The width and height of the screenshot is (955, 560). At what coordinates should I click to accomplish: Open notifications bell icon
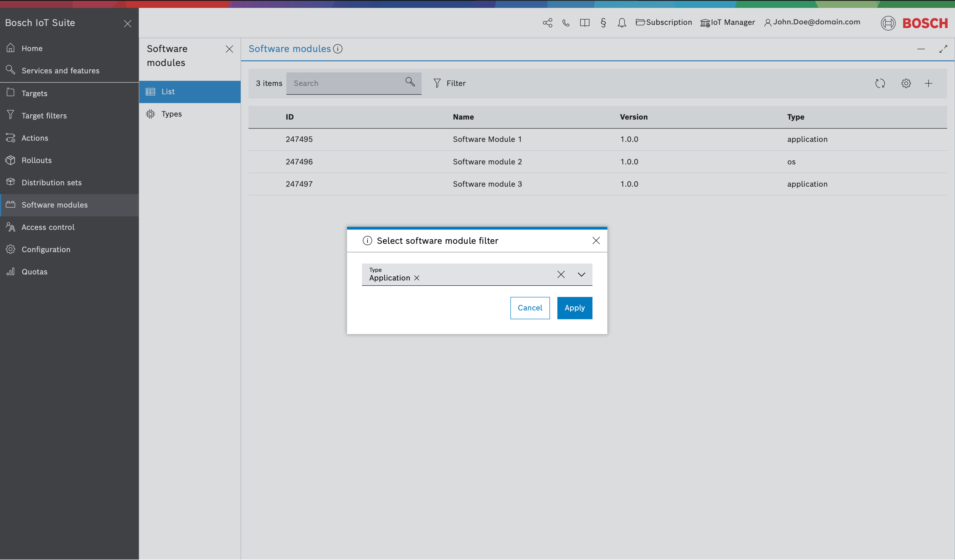[x=621, y=23]
